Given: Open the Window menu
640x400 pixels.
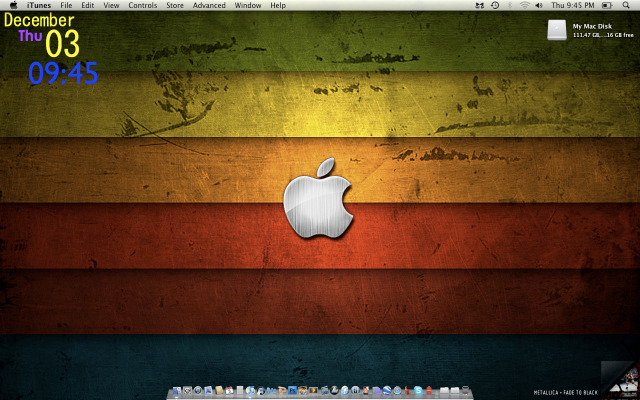Looking at the screenshot, I should [248, 5].
